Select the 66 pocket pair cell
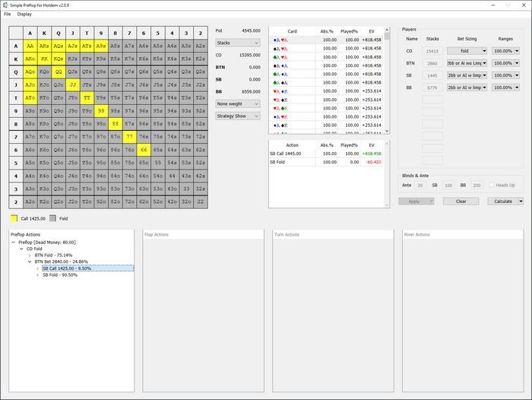 (x=142, y=151)
